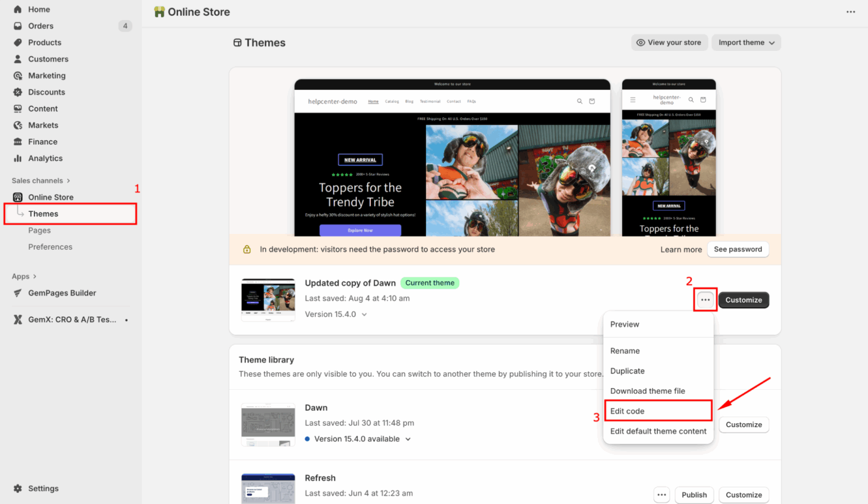The height and width of the screenshot is (504, 868).
Task: Click the View your store button
Action: [669, 42]
